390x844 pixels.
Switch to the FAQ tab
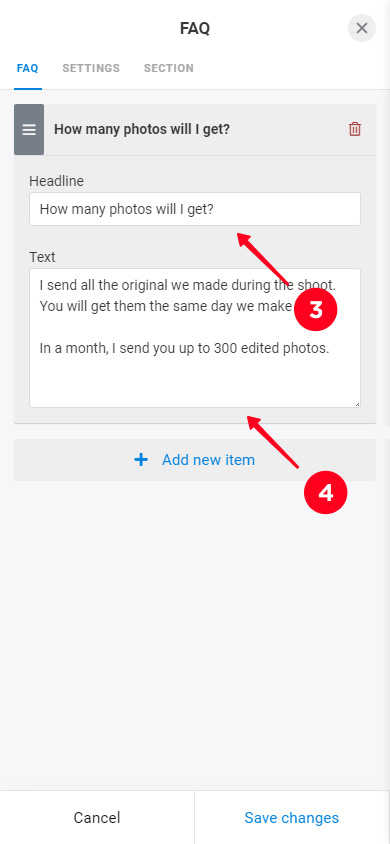pos(27,68)
